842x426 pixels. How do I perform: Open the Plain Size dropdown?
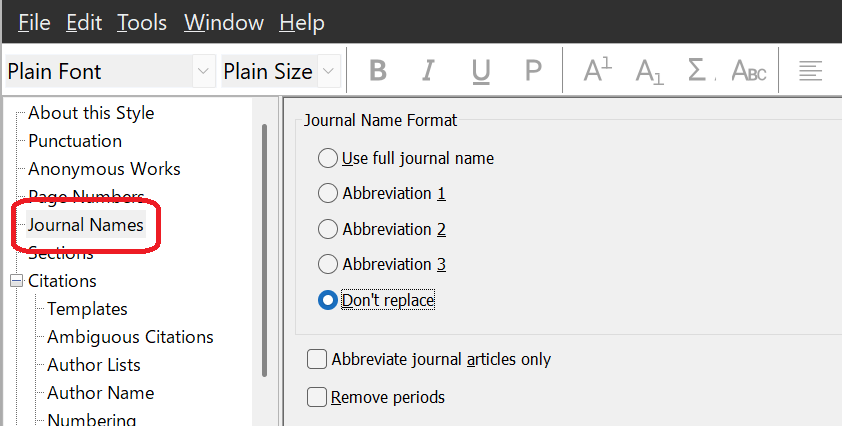(x=281, y=71)
